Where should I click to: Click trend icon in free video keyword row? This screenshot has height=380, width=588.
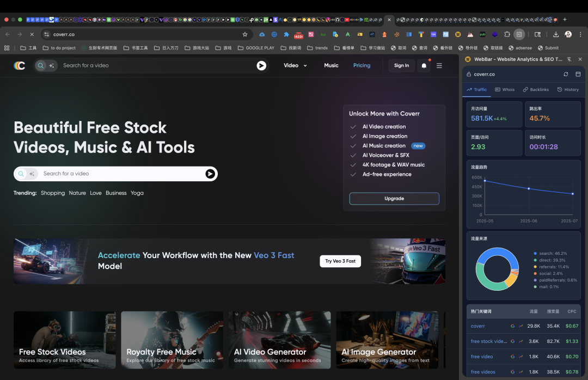521,357
